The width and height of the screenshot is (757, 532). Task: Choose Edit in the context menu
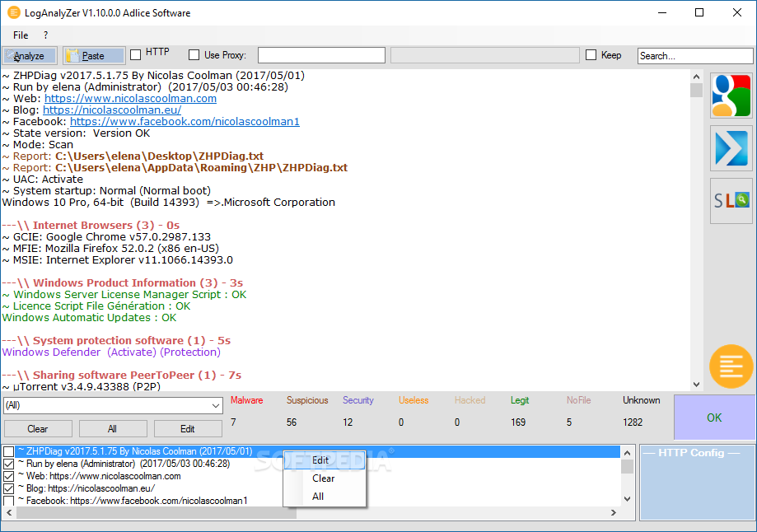coord(325,460)
